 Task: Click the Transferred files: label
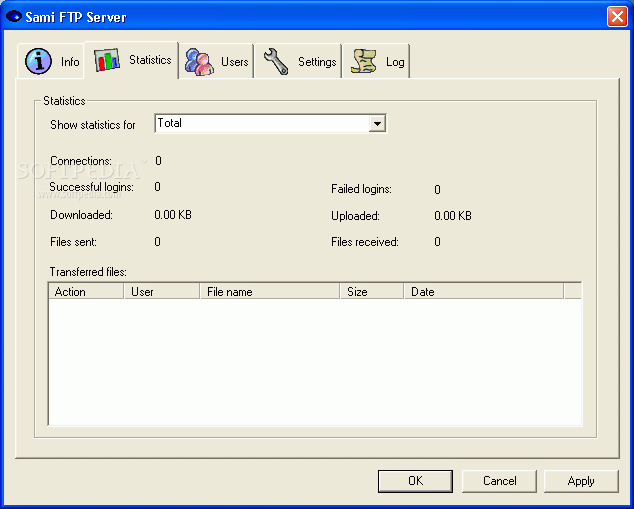88,272
